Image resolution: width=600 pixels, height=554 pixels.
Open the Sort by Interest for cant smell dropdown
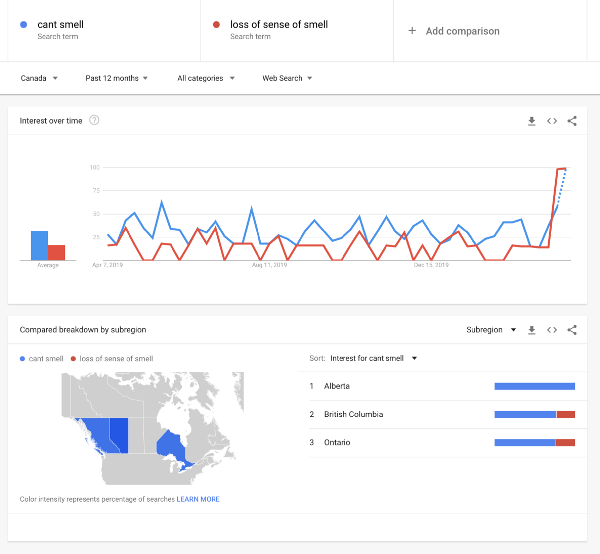point(373,358)
